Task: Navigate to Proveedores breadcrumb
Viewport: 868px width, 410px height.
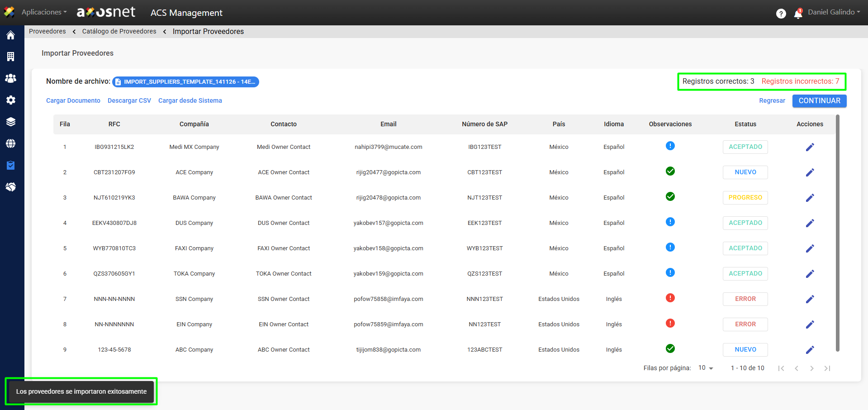Action: [47, 31]
